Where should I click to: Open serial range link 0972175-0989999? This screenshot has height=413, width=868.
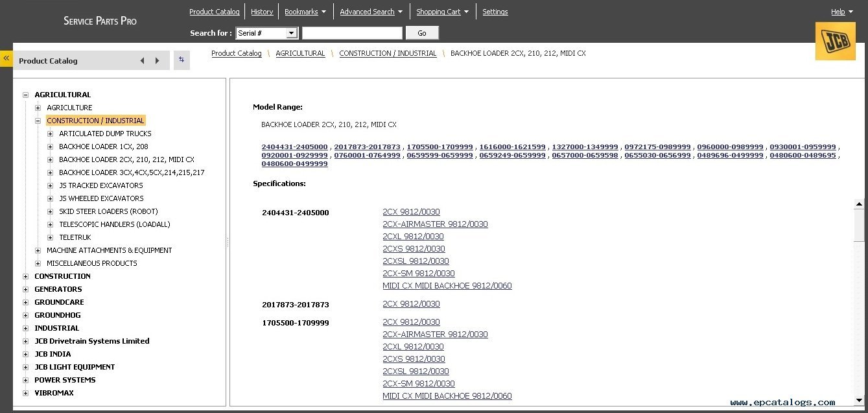(658, 147)
